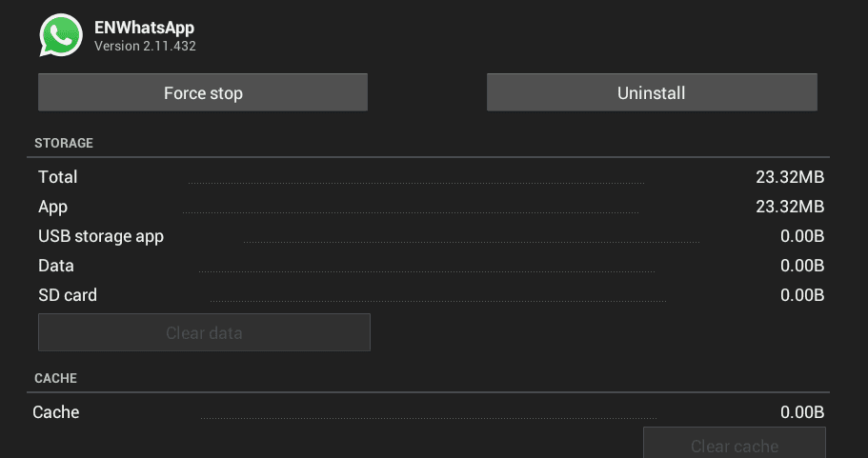868x458 pixels.
Task: Click the USB storage app 0.00B value
Action: pyautogui.click(x=801, y=236)
